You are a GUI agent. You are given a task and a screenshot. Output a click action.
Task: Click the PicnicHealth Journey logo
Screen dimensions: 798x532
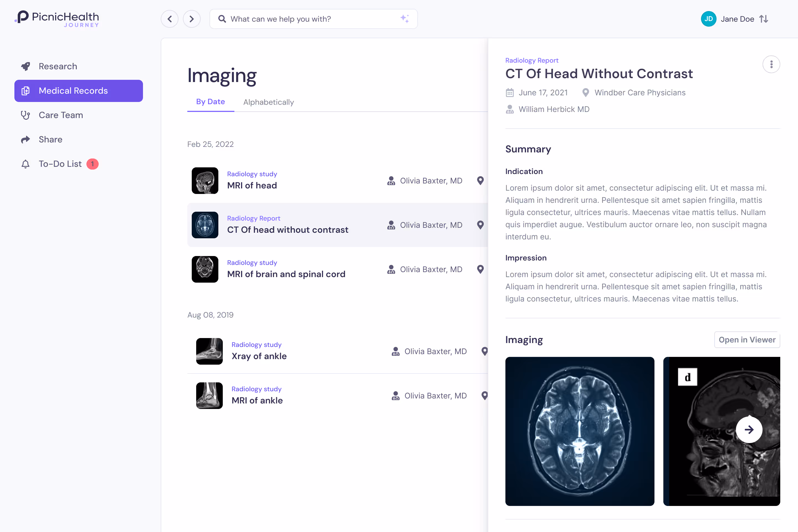point(57,19)
